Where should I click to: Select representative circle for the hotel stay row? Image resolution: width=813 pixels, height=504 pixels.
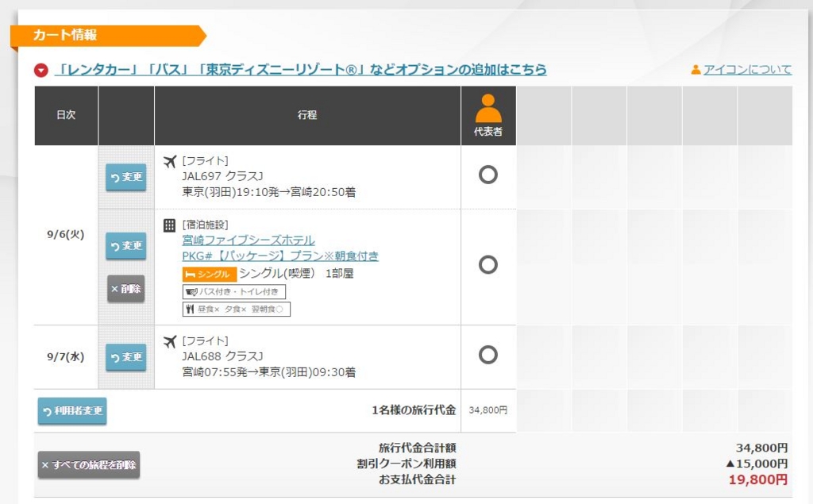[488, 265]
